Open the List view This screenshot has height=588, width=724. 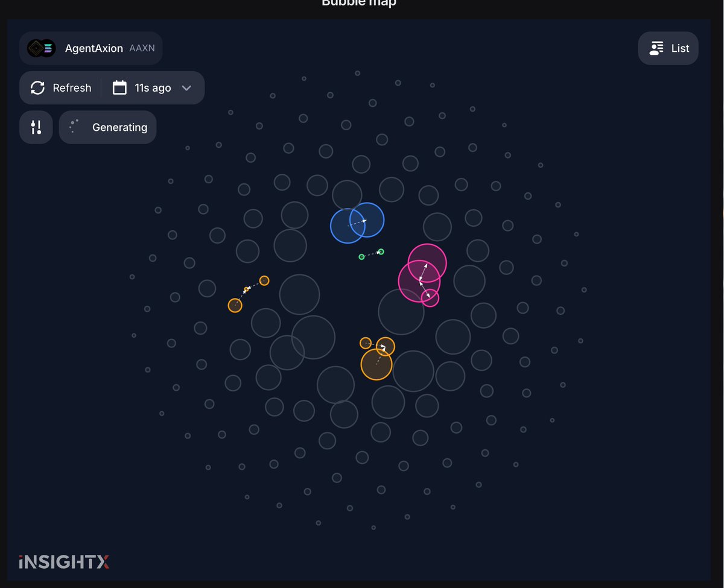tap(668, 48)
